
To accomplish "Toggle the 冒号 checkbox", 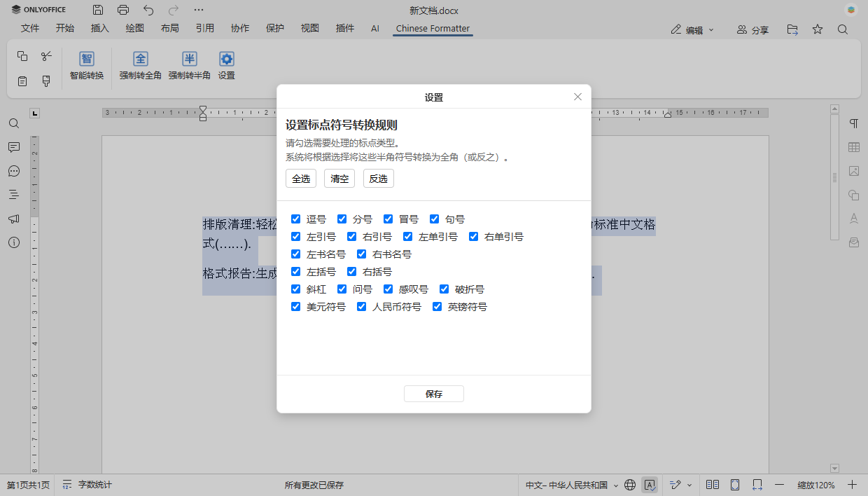I will [x=388, y=219].
